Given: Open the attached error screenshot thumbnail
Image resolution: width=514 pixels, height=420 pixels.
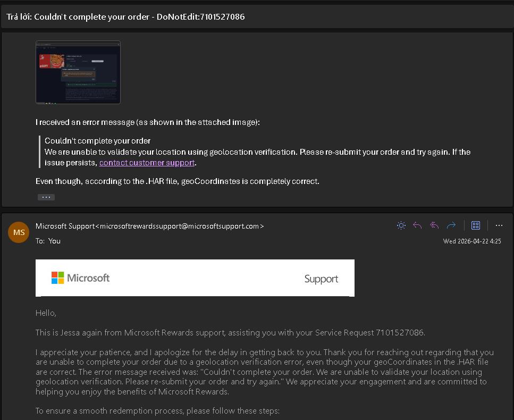Looking at the screenshot, I should (78, 72).
